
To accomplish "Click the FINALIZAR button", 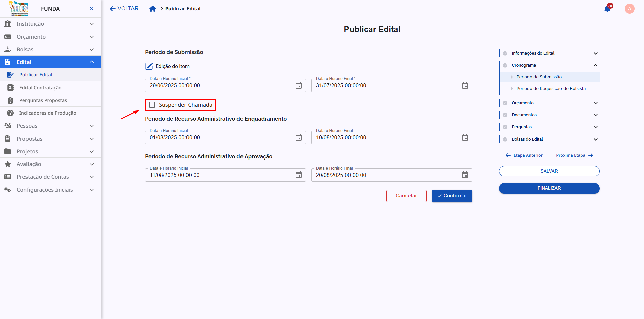I will point(549,188).
